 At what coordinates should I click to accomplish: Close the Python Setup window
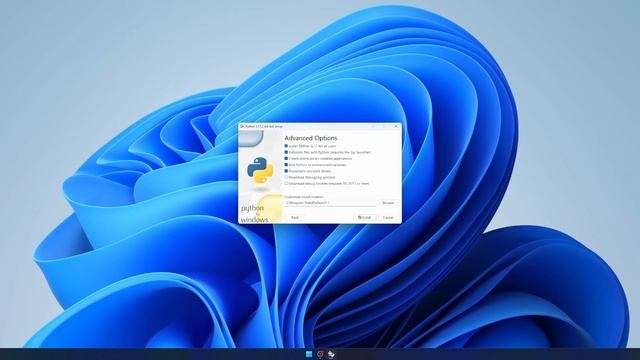(x=396, y=127)
